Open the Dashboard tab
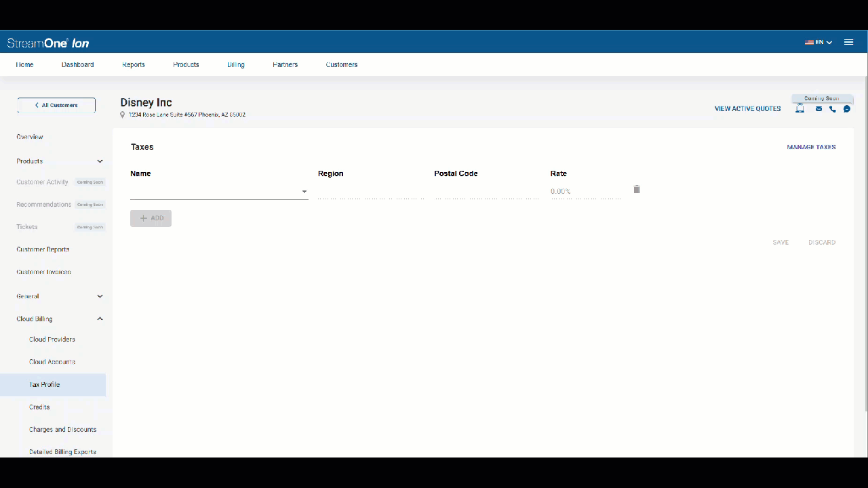This screenshot has height=488, width=868. [x=77, y=64]
